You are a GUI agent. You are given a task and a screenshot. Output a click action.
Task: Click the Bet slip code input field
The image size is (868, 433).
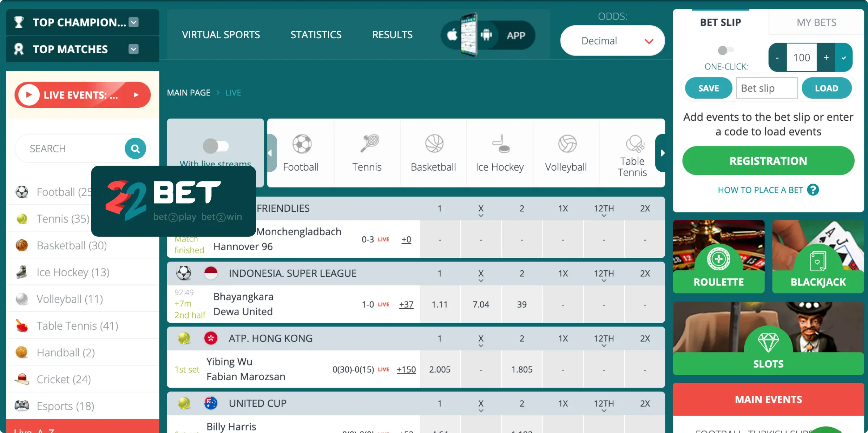pyautogui.click(x=767, y=88)
